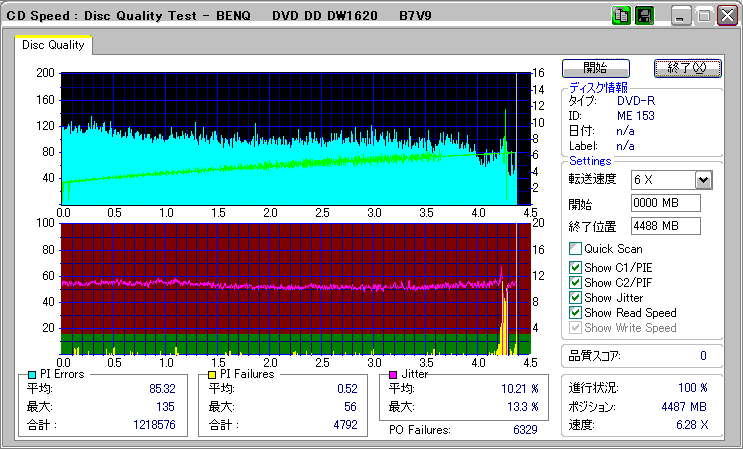Open the 転送速度 speed dropdown arrow
This screenshot has height=449, width=743.
[x=703, y=179]
